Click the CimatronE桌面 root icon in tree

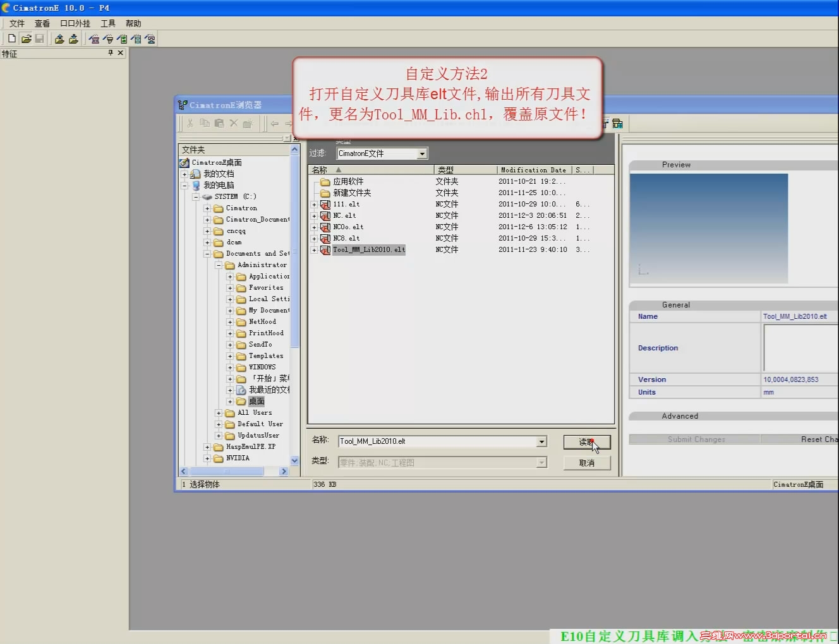[x=184, y=162]
